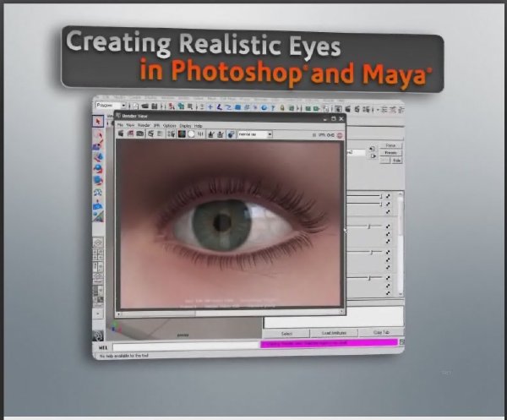Click the topmost slider in the Attribute Editor
This screenshot has width=507, height=420.
tap(364, 196)
